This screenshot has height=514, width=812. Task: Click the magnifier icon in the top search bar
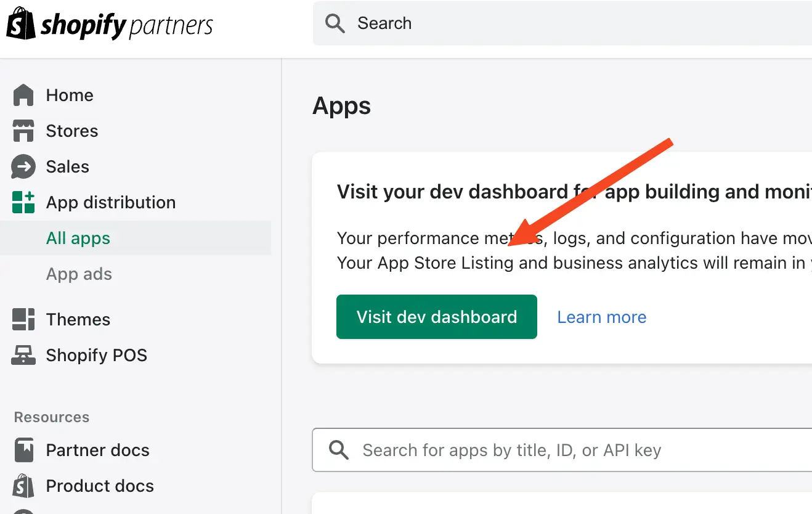click(x=335, y=23)
